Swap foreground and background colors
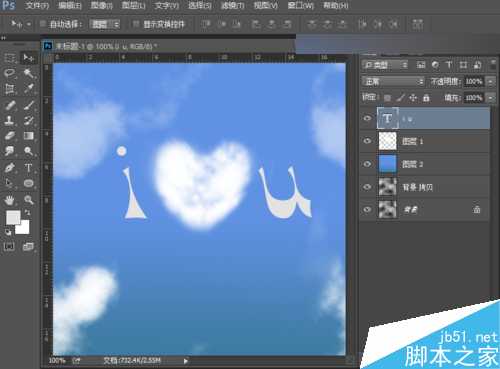Screen dimensions: 500x369 tap(28, 212)
